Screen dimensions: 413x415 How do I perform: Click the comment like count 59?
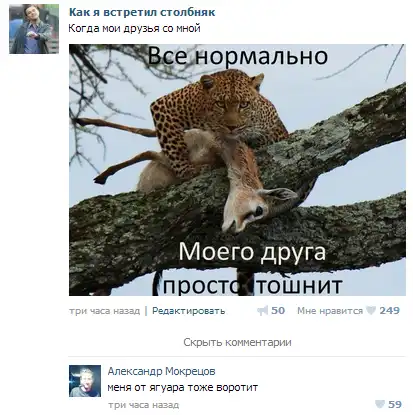(x=395, y=404)
